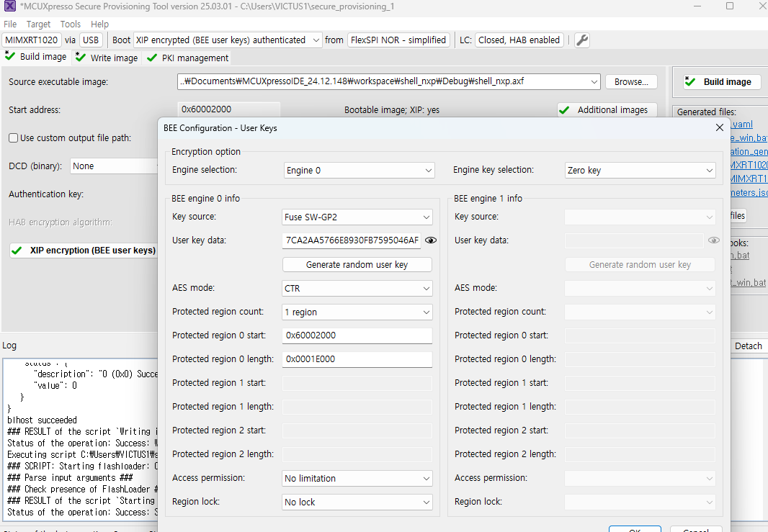Open the File menu
The width and height of the screenshot is (768, 532).
coord(10,24)
